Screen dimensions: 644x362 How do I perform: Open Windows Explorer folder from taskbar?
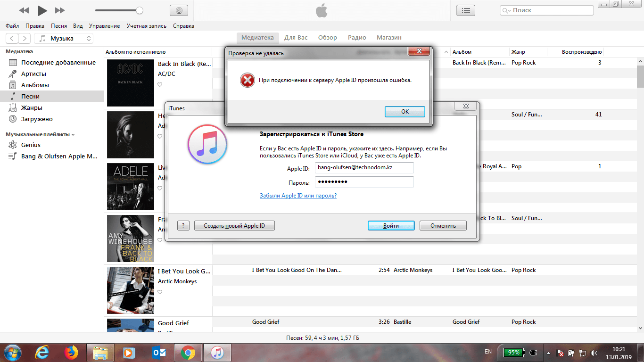[x=100, y=353]
